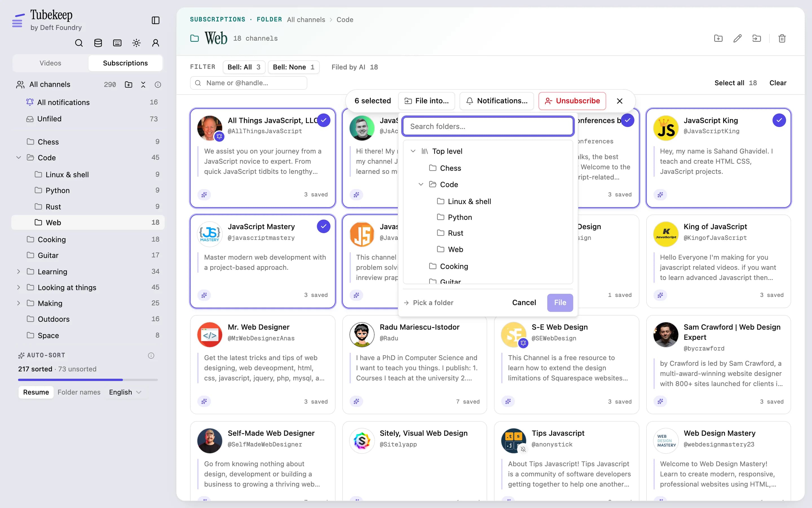Rename folder with the pencil icon
Screen dimensions: 812x508
coord(737,38)
